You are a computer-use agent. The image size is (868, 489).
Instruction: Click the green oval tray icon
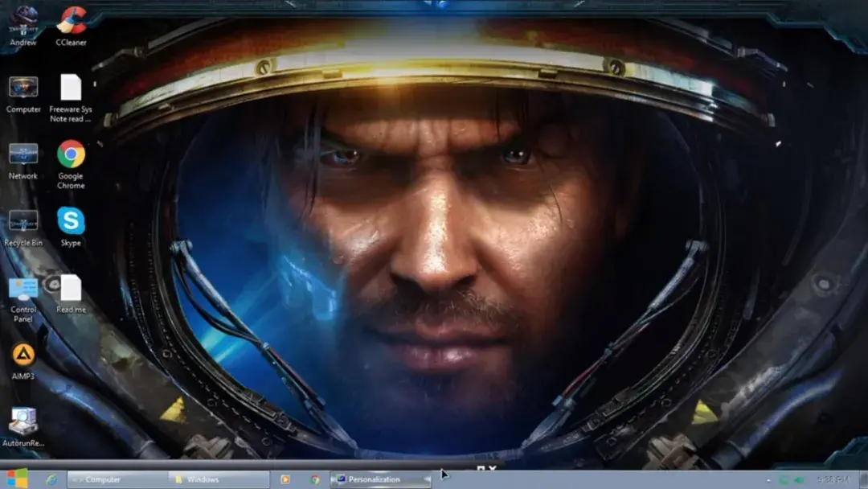[x=799, y=480]
